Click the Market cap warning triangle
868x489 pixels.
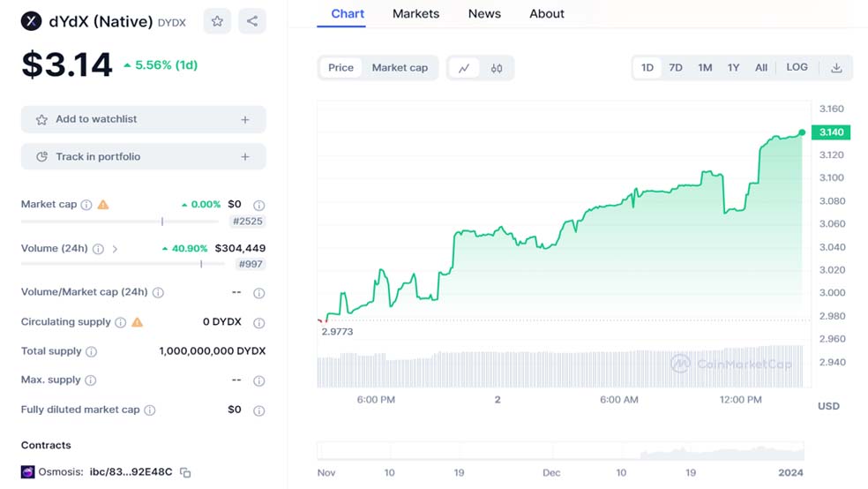(103, 205)
